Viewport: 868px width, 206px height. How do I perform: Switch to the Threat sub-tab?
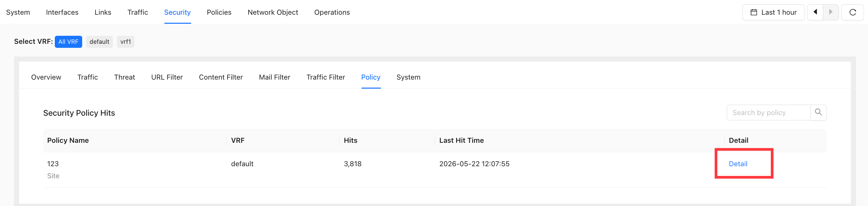point(124,77)
